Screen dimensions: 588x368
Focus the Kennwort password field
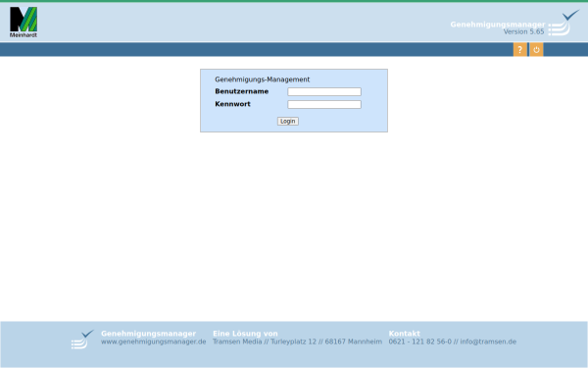[x=324, y=104]
